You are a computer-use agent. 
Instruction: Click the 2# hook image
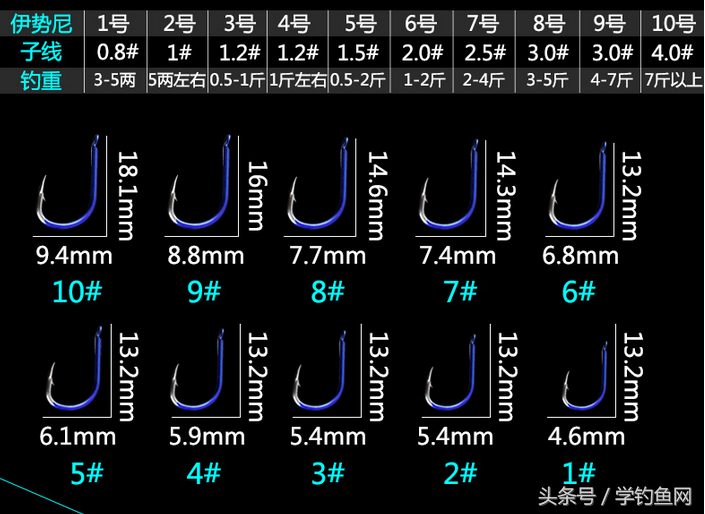click(451, 371)
